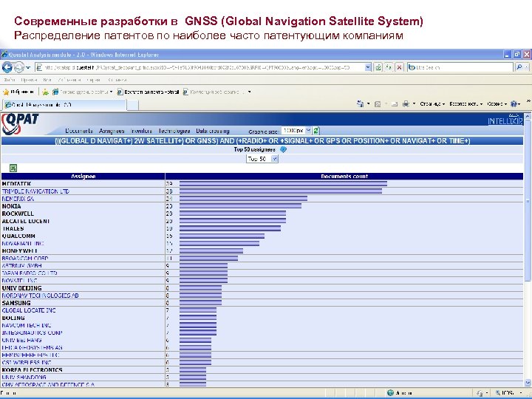Click the Documents count column header

(344, 177)
